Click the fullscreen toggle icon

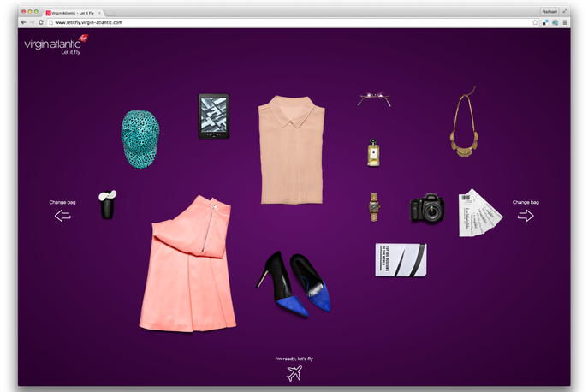(565, 11)
